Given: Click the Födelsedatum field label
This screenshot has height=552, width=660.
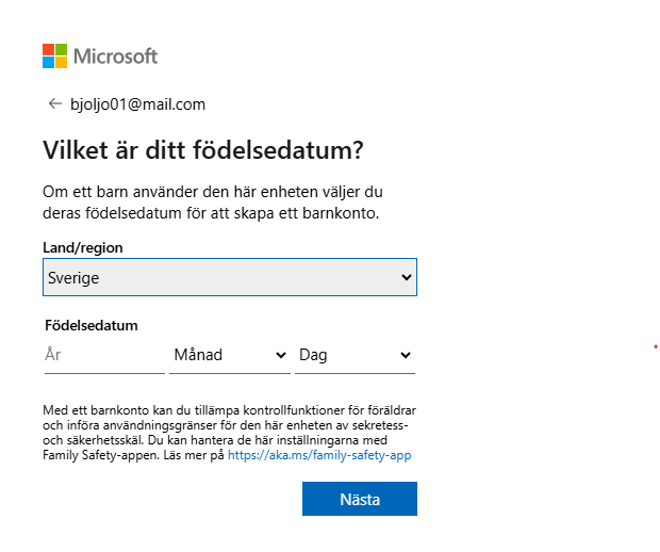Looking at the screenshot, I should click(x=91, y=325).
